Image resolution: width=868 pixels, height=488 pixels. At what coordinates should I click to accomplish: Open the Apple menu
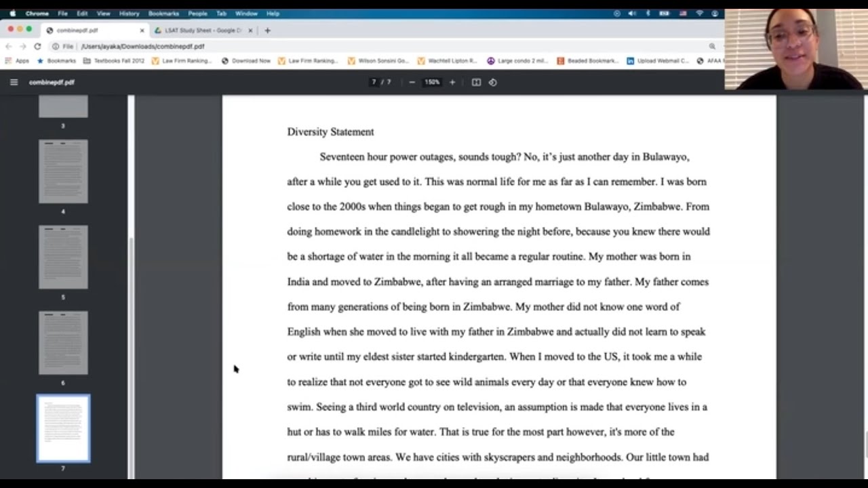coord(12,14)
